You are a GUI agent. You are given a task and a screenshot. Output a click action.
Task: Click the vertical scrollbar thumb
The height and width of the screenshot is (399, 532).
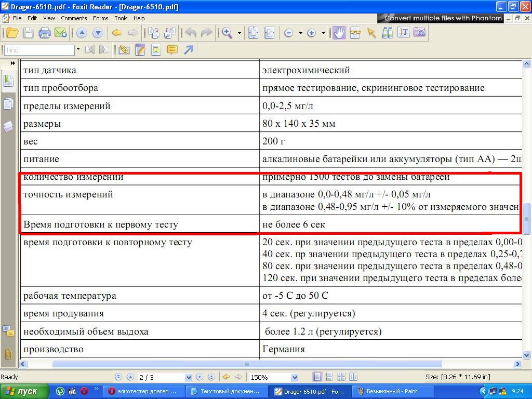527,219
